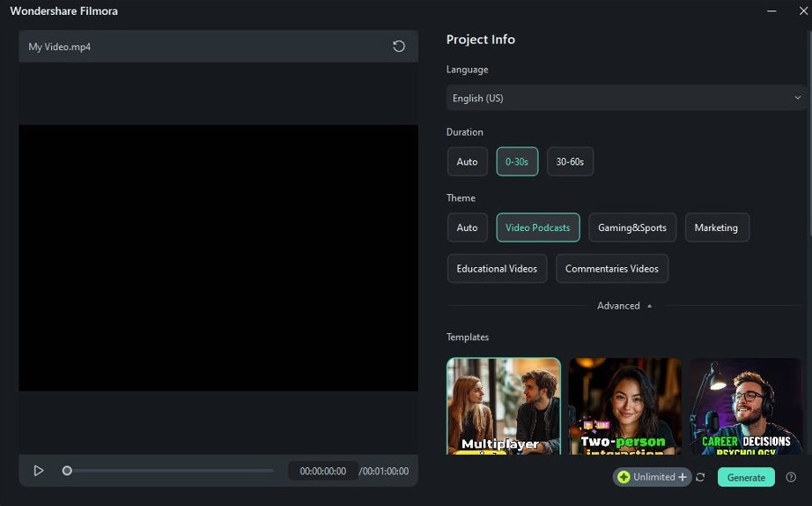Click the Project Info heading

coord(481,40)
